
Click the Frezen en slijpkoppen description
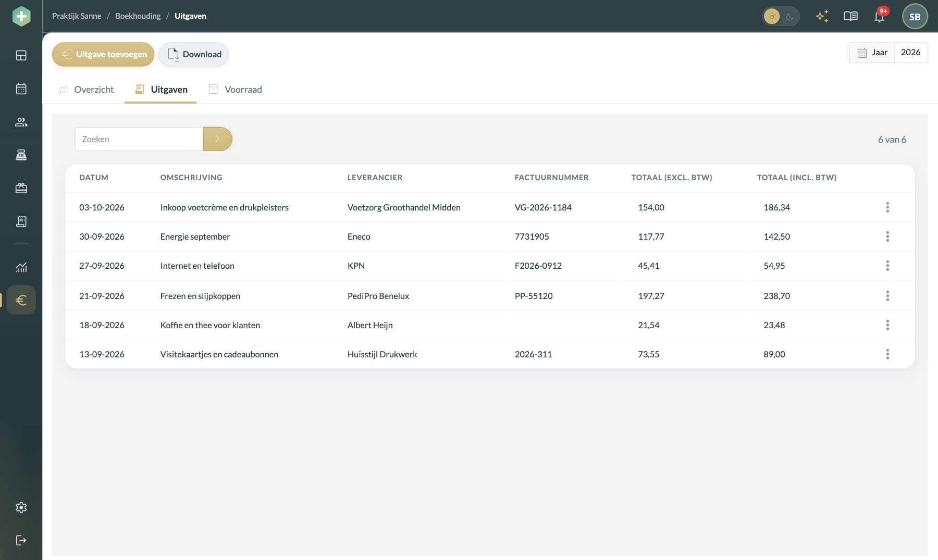click(x=200, y=296)
